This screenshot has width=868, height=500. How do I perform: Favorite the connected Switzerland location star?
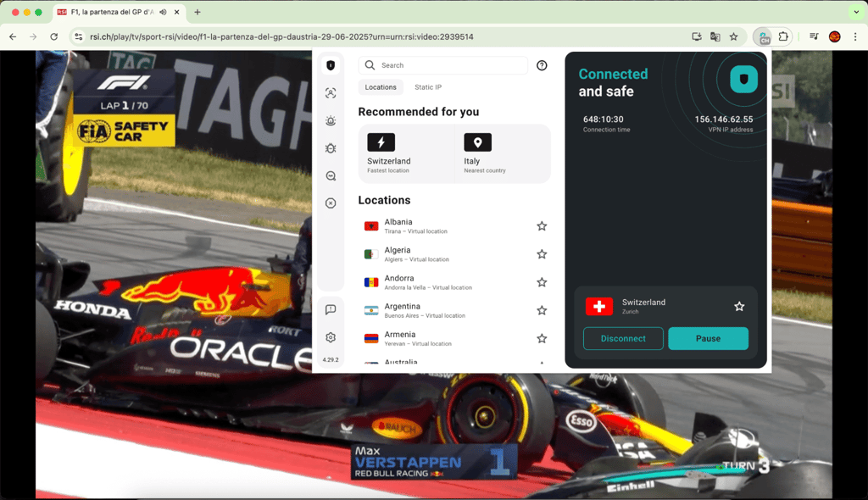pyautogui.click(x=739, y=306)
